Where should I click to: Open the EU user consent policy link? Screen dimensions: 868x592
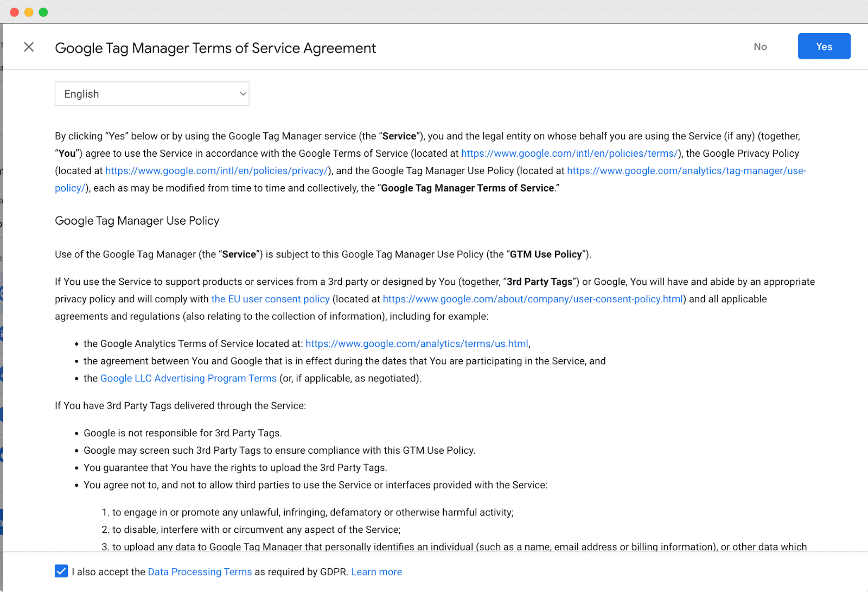(270, 299)
